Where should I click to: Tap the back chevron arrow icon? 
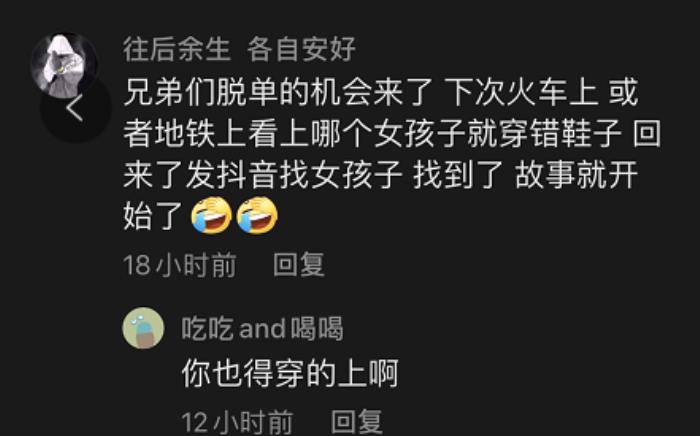coord(75,108)
